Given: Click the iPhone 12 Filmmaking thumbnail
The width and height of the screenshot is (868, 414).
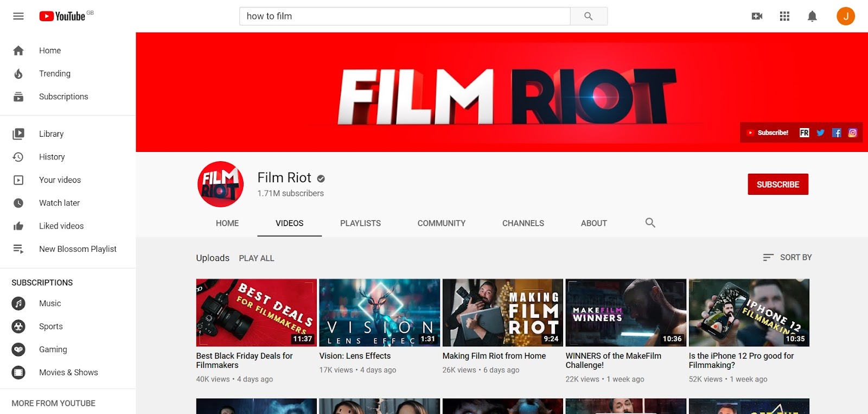Looking at the screenshot, I should coord(749,313).
